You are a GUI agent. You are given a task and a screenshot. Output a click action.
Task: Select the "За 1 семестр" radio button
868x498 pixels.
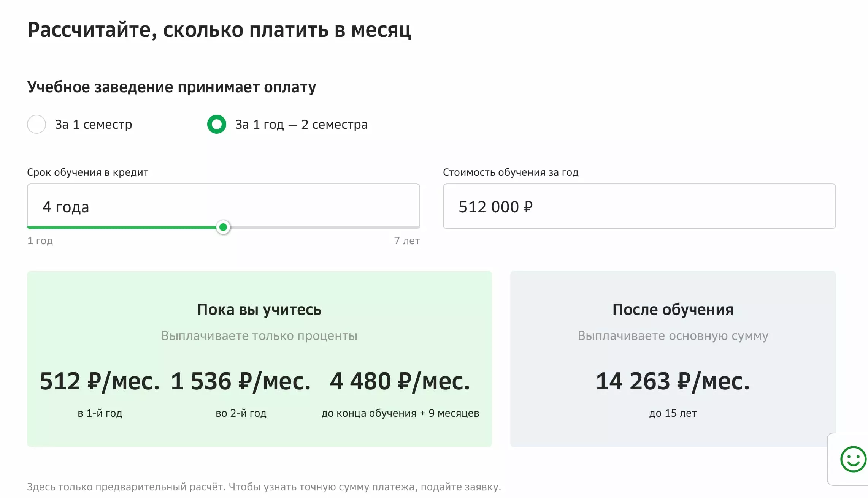(x=36, y=124)
